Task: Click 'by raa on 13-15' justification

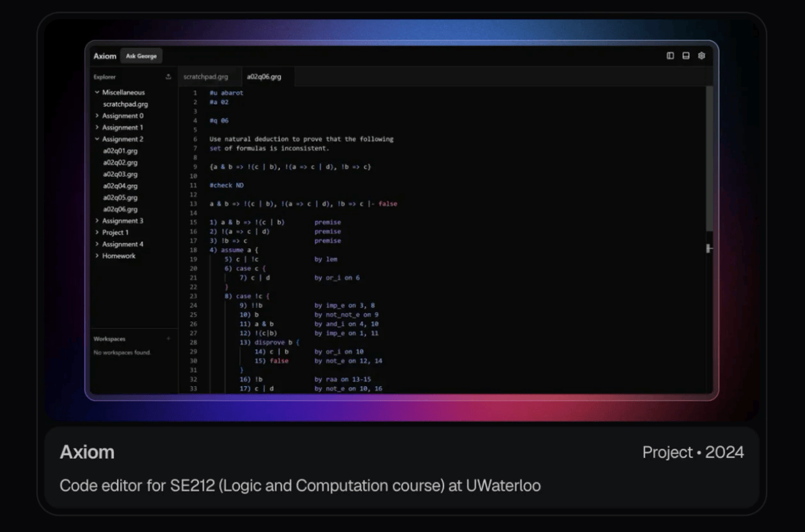Action: coord(342,380)
